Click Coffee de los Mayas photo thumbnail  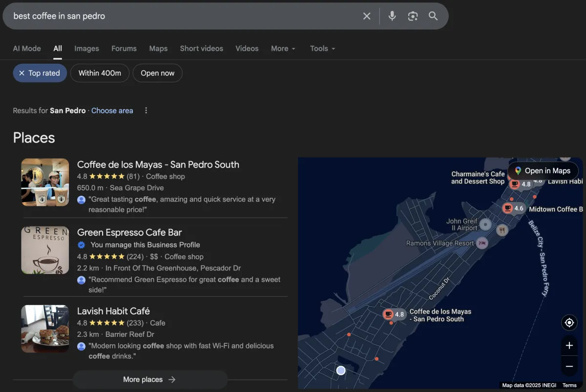(x=45, y=182)
